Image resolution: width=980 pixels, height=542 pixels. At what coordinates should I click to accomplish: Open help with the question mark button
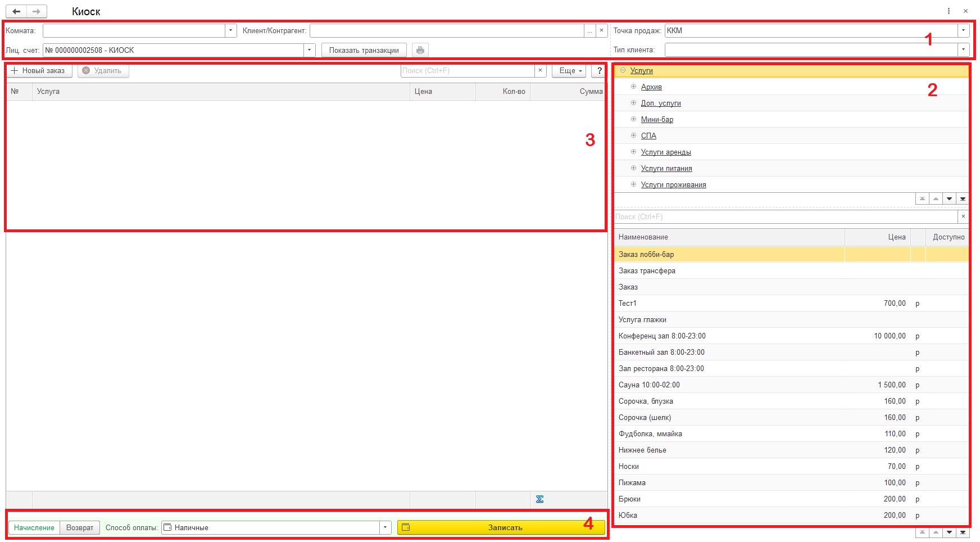tap(600, 70)
